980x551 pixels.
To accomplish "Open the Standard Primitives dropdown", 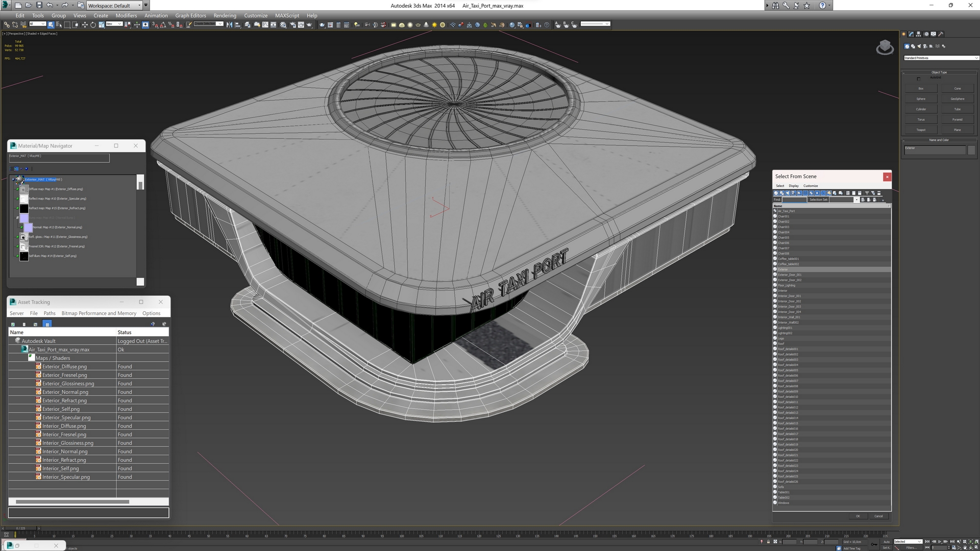I will (940, 58).
